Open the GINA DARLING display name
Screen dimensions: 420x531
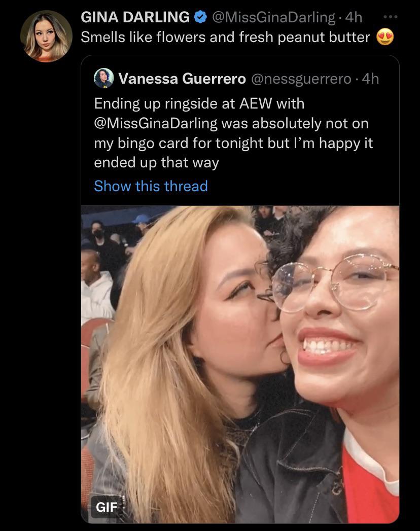(135, 17)
